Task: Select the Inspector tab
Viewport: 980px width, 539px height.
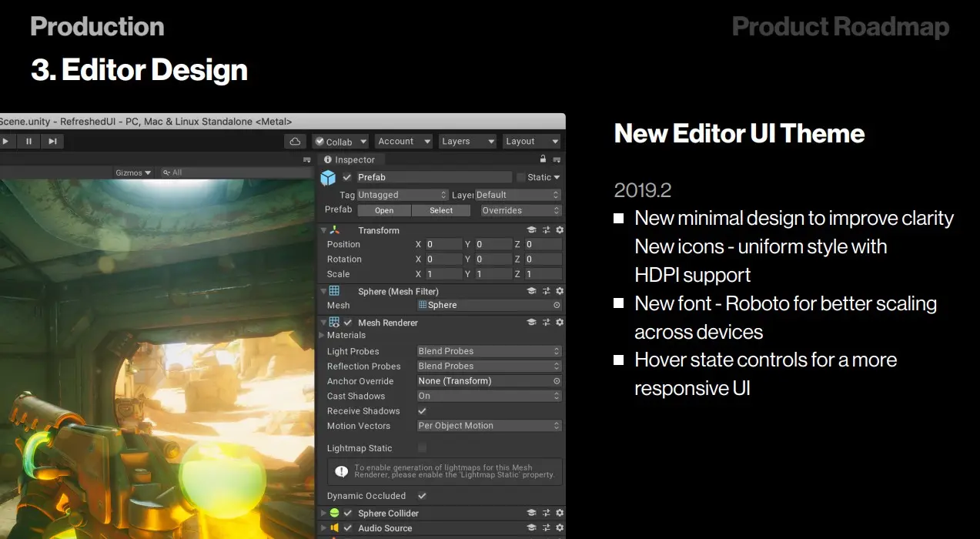Action: [350, 159]
